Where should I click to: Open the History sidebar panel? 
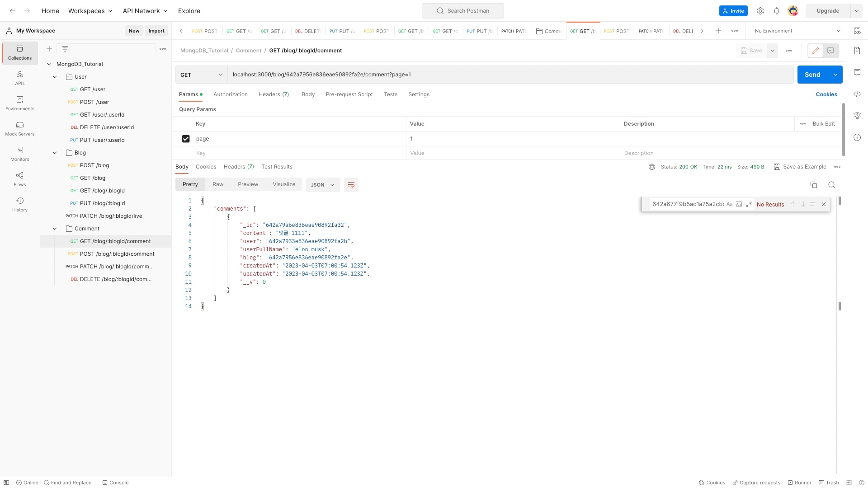coord(20,205)
